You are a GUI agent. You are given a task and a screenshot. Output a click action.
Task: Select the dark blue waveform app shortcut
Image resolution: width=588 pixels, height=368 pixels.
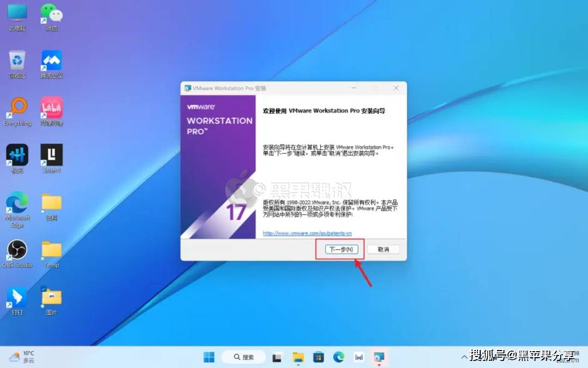[17, 159]
